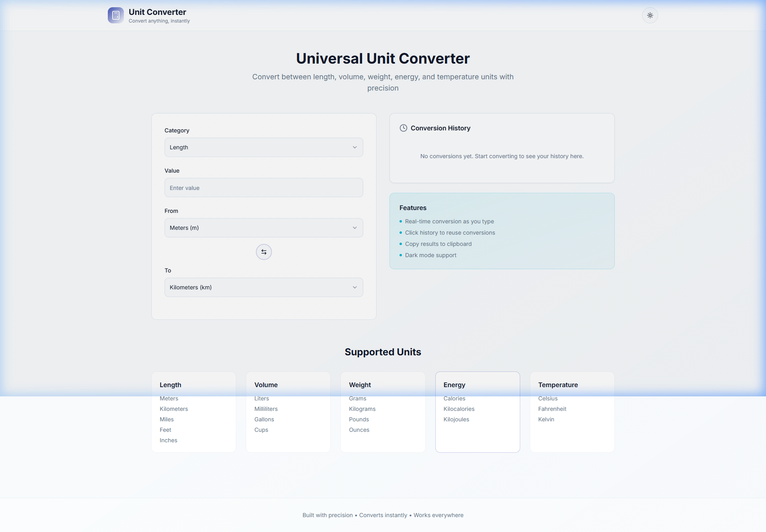The width and height of the screenshot is (766, 532).
Task: Open the To dropdown showing Kilometers (km)
Action: [x=264, y=287]
